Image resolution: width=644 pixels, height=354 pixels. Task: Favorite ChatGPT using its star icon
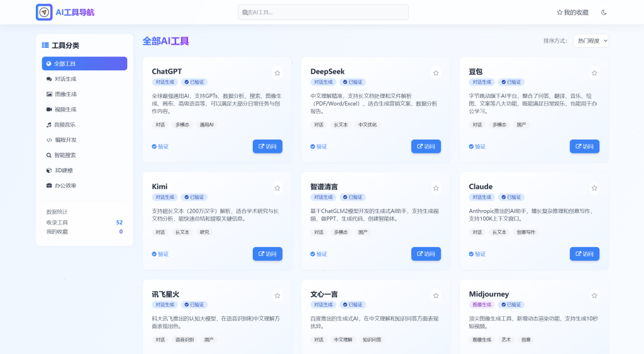click(277, 73)
